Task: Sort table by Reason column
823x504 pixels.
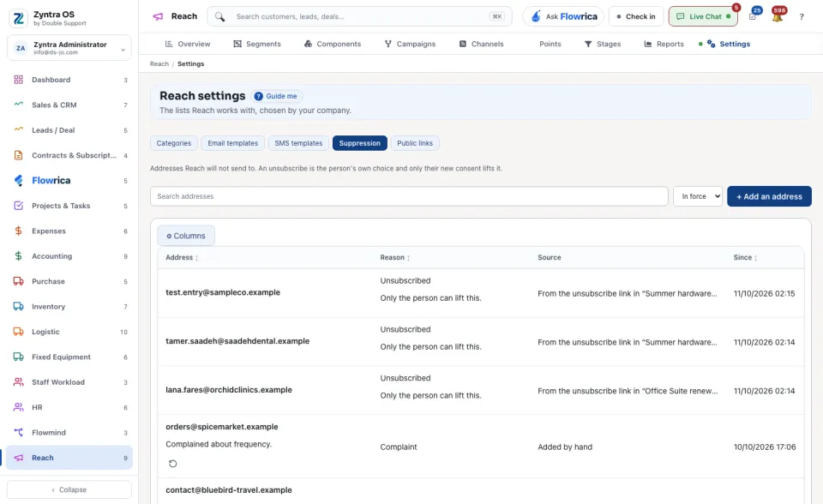Action: 394,257
